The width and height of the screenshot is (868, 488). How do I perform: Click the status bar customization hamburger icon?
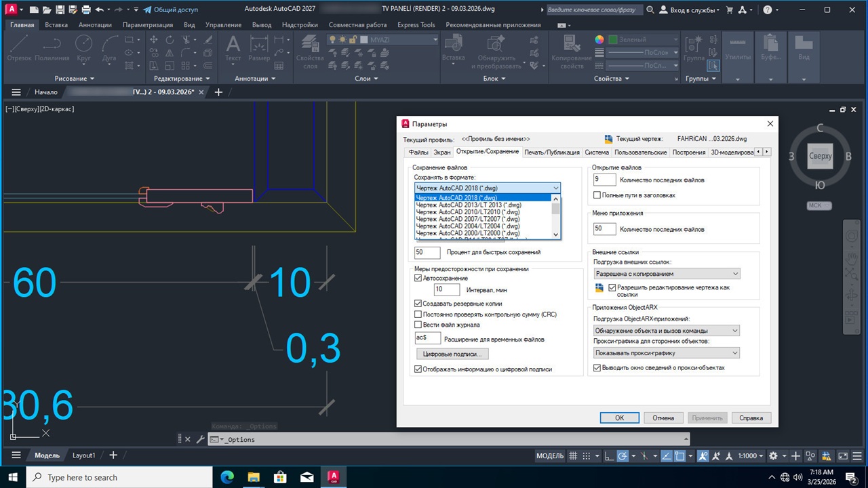click(856, 456)
